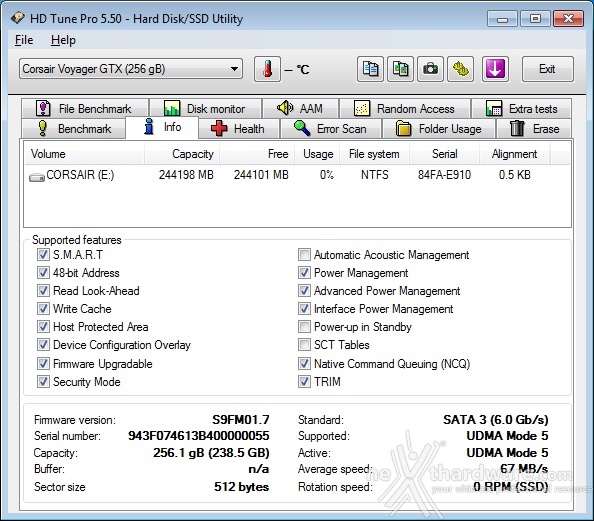The height and width of the screenshot is (521, 594).
Task: Save screenshot with camera icon
Action: pos(430,69)
